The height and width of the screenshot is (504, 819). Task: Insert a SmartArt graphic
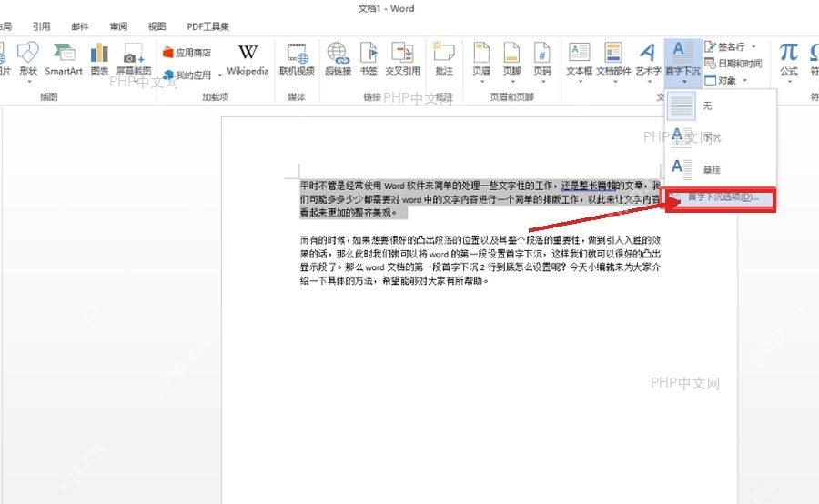64,61
